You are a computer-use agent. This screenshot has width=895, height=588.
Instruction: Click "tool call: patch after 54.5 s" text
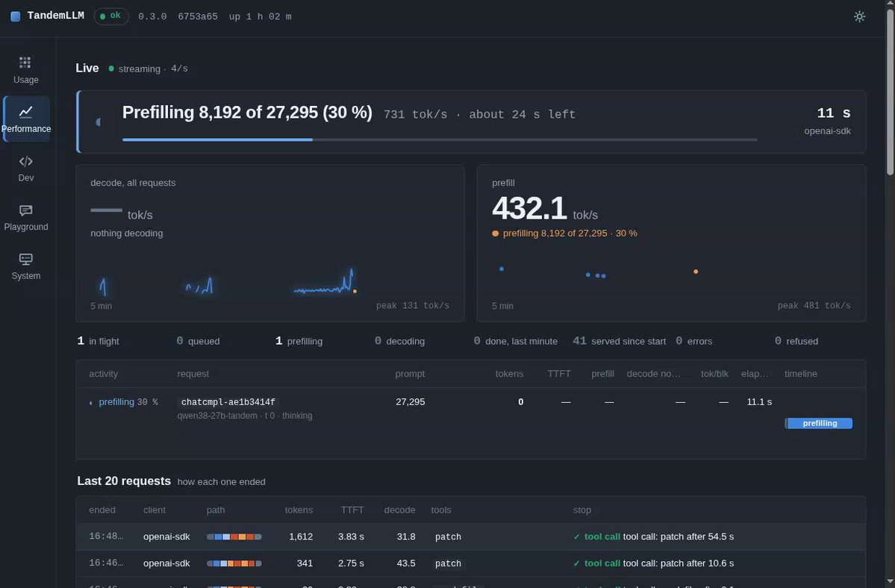click(x=678, y=537)
